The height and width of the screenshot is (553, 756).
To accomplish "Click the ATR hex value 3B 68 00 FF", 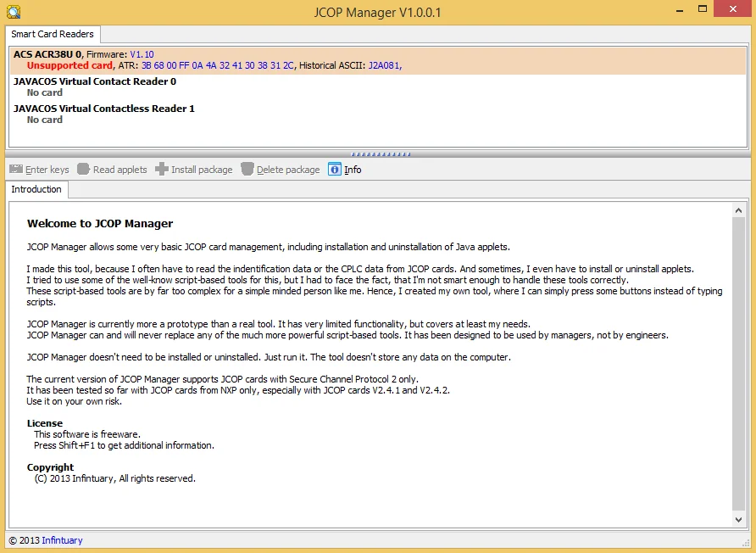I will (165, 65).
